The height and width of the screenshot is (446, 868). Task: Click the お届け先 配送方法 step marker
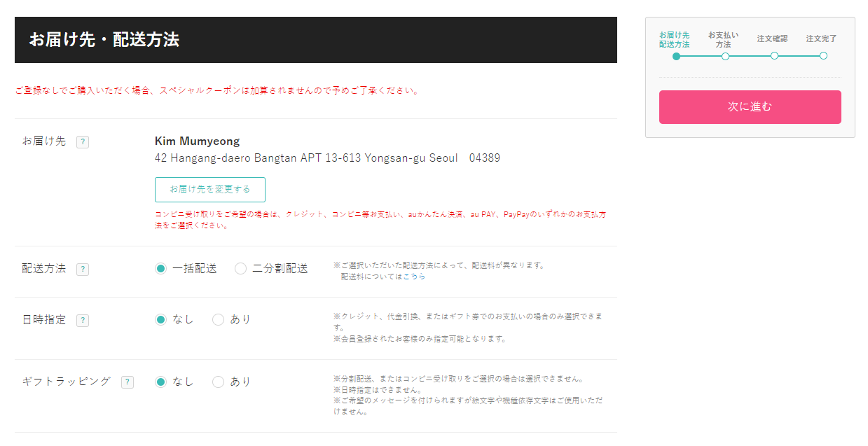pyautogui.click(x=676, y=56)
